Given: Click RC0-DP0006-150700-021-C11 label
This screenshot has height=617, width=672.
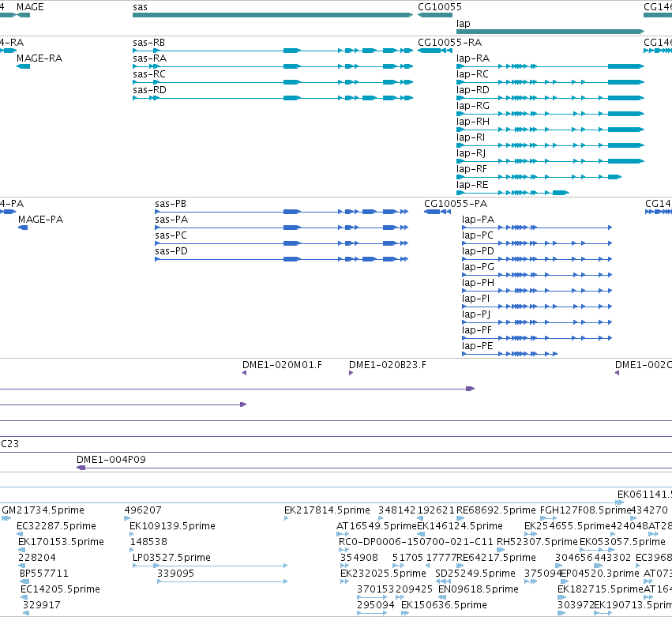Looking at the screenshot, I should (415, 542).
